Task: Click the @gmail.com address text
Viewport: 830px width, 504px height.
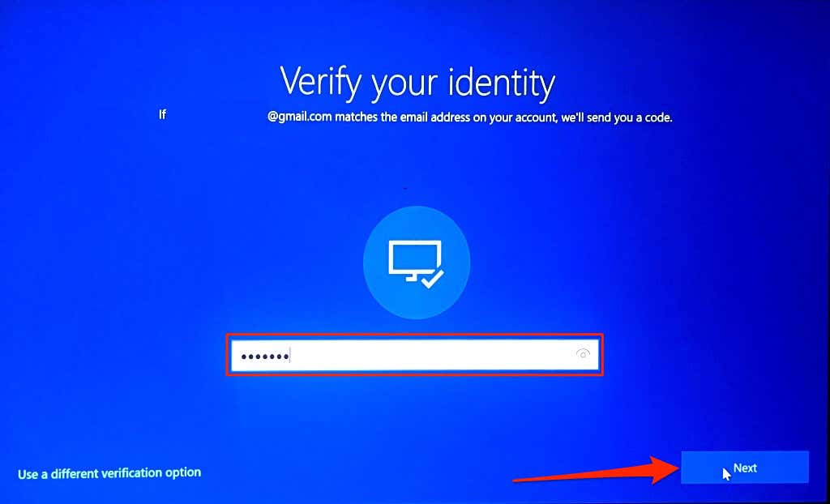Action: pos(300,117)
